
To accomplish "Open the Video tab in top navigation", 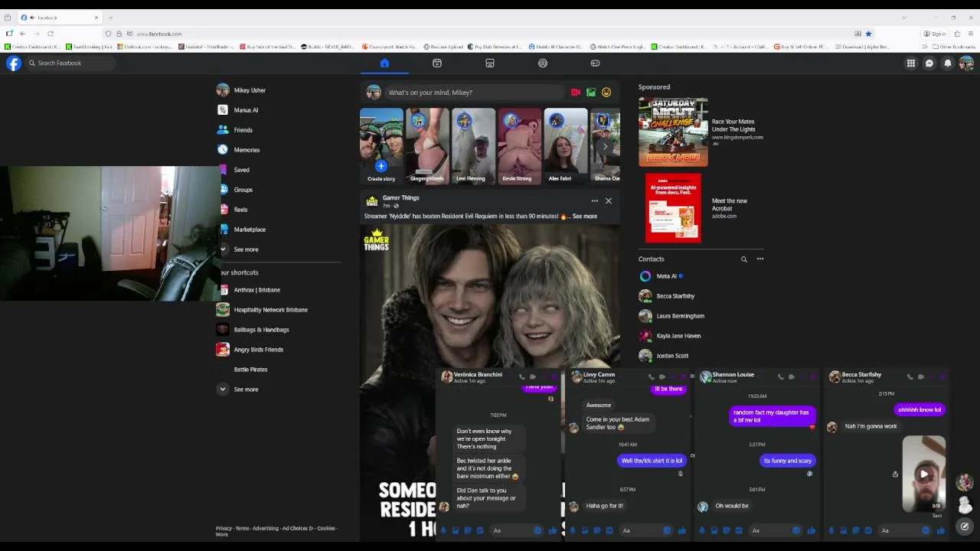I will pyautogui.click(x=437, y=63).
